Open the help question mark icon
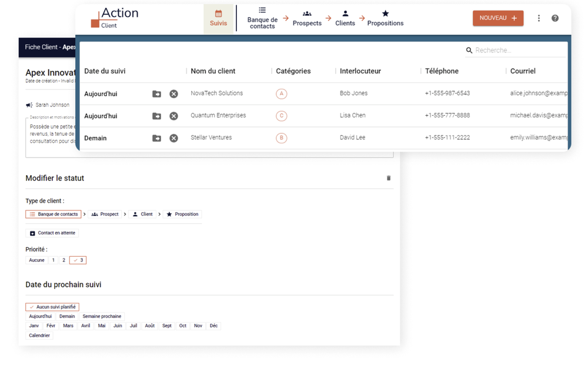Image resolution: width=588 pixels, height=369 pixels. (x=555, y=18)
